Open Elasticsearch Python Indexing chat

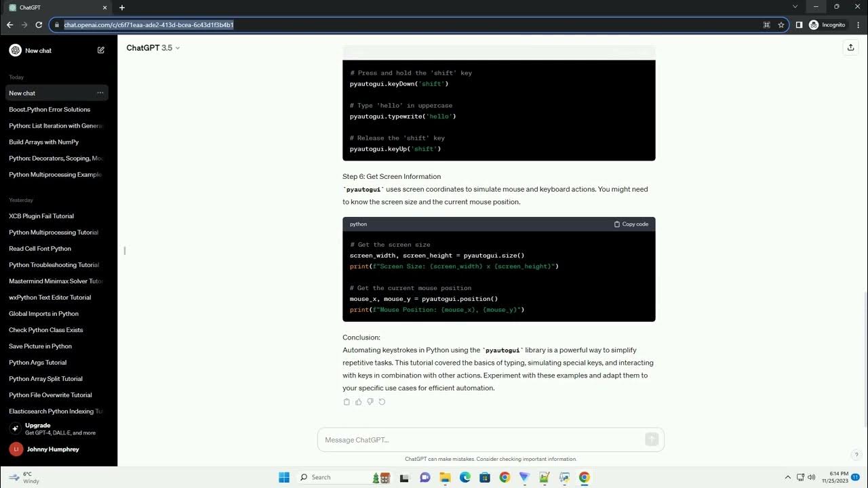coord(56,411)
